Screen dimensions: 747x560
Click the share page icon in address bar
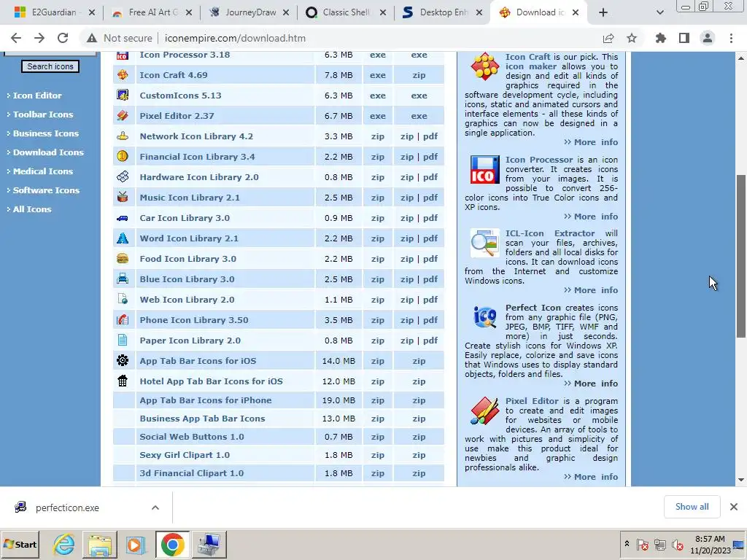(x=608, y=38)
